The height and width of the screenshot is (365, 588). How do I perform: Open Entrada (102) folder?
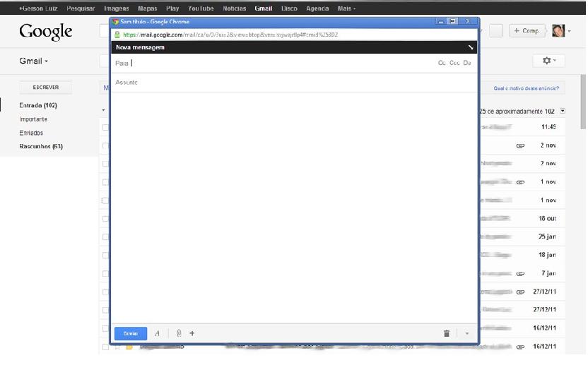point(38,105)
